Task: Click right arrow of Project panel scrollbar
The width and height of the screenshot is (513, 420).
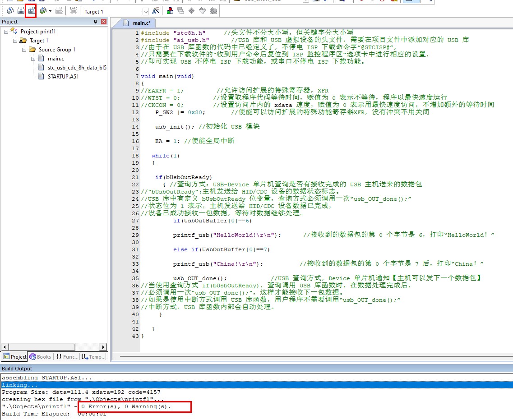Action: coord(103,347)
